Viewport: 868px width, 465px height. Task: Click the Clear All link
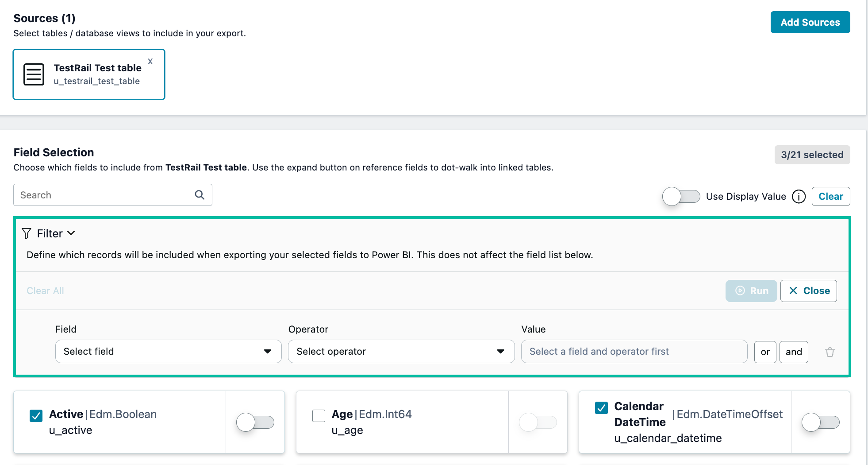45,291
